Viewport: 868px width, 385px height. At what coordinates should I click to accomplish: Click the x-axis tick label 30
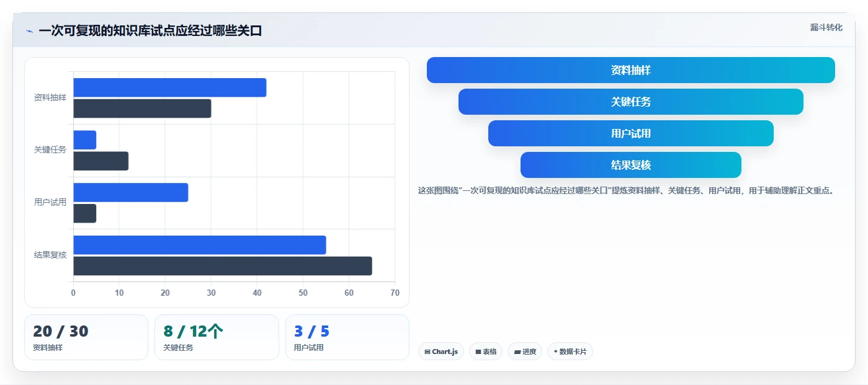coord(211,293)
